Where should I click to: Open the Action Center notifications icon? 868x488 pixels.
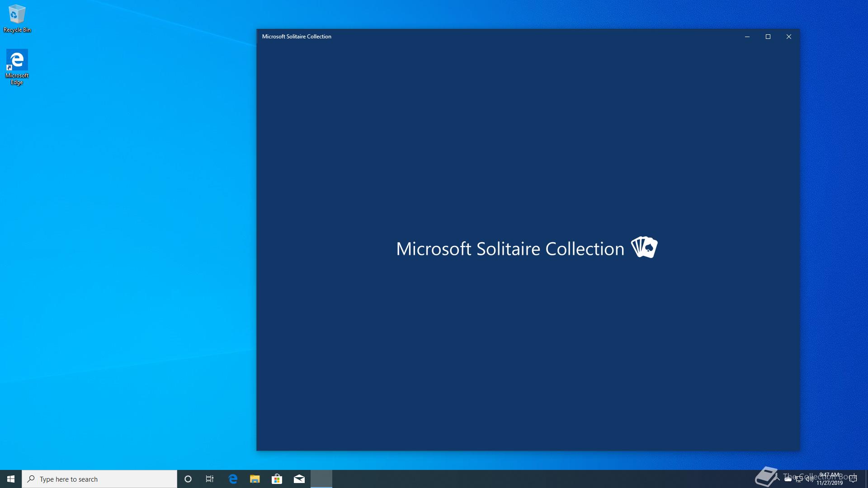click(853, 479)
